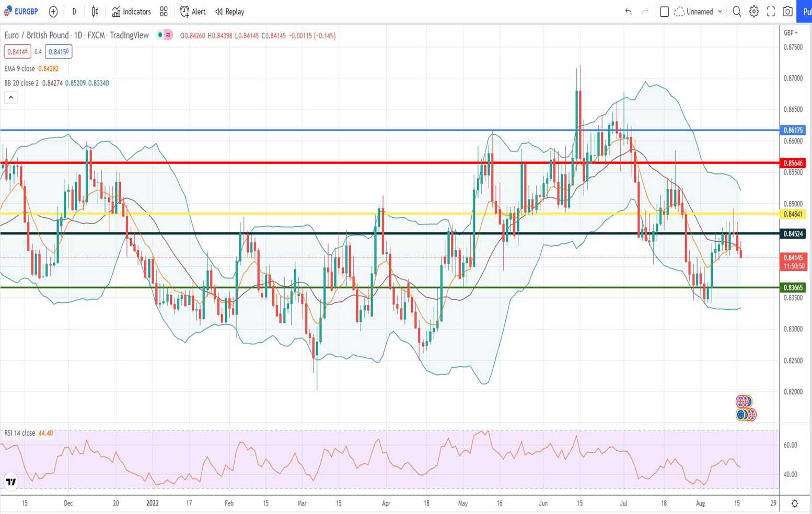Start bar Replay mode

click(x=229, y=11)
